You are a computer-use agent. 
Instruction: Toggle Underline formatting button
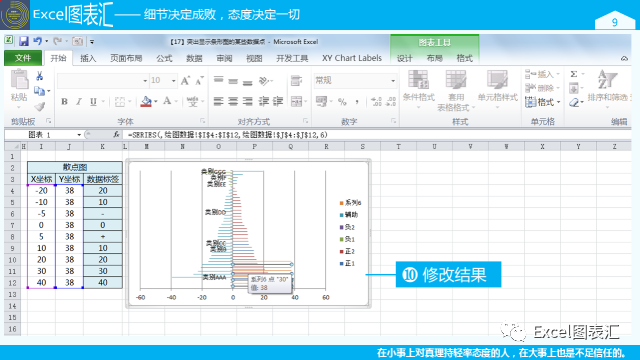tap(93, 102)
